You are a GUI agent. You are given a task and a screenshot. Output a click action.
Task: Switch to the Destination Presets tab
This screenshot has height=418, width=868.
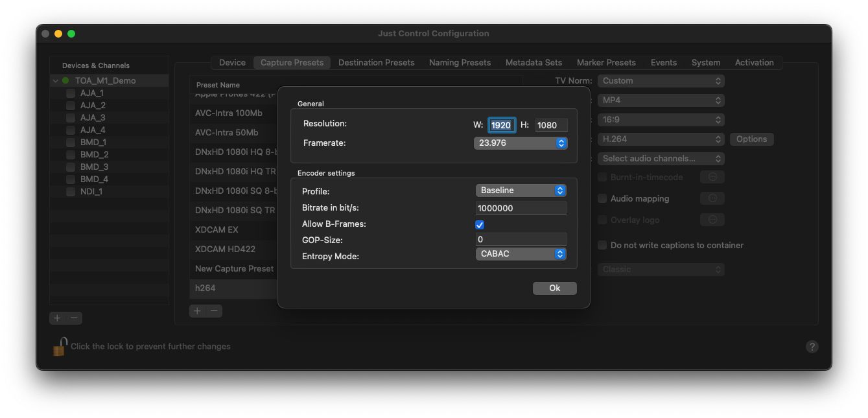tap(376, 63)
